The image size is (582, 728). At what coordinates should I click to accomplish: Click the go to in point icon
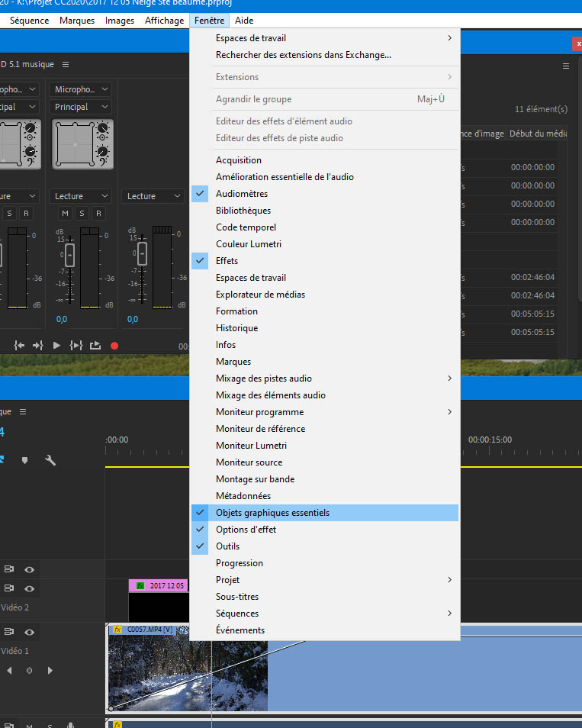pos(19,346)
